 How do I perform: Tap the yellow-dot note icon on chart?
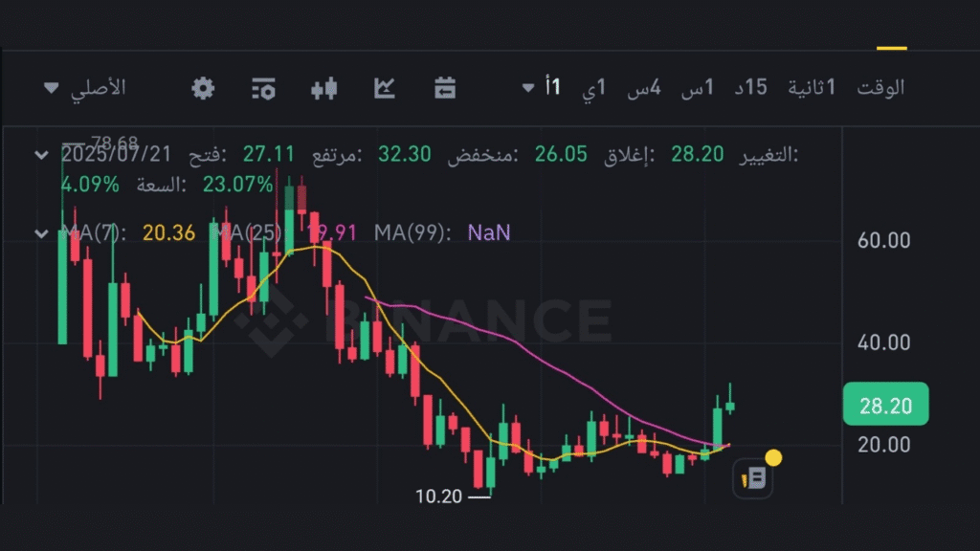754,475
